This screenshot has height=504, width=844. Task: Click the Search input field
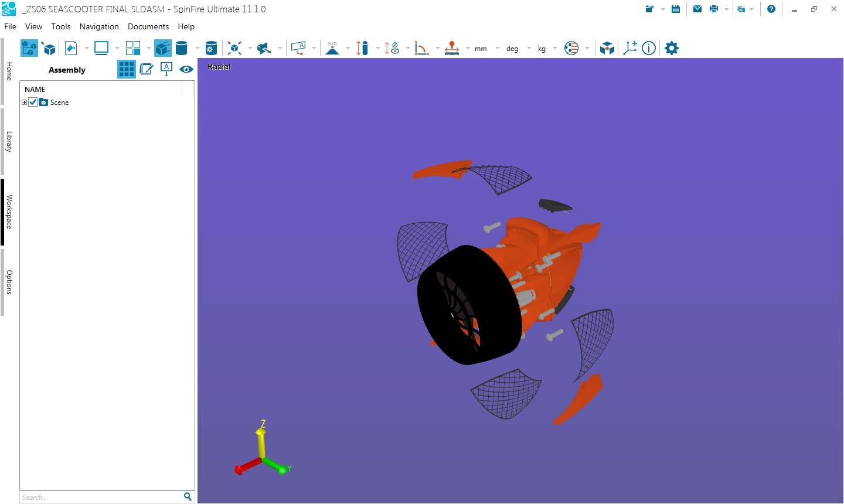pos(101,497)
